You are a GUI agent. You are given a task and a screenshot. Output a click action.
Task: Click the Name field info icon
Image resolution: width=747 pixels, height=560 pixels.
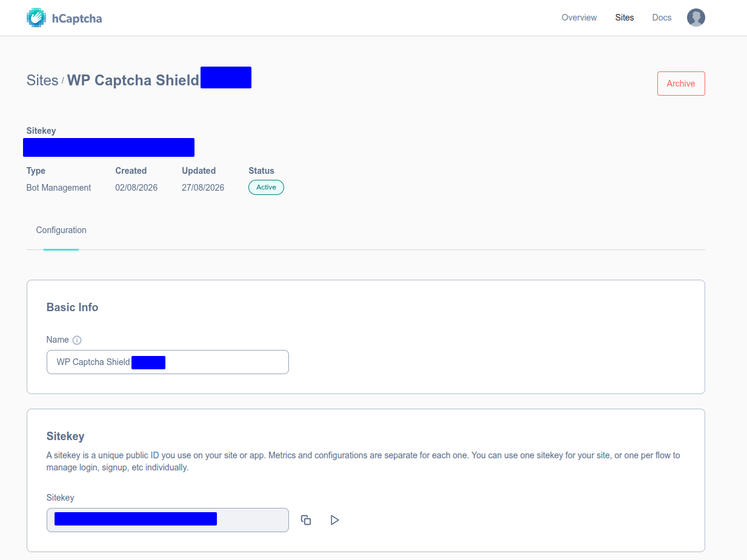point(77,340)
